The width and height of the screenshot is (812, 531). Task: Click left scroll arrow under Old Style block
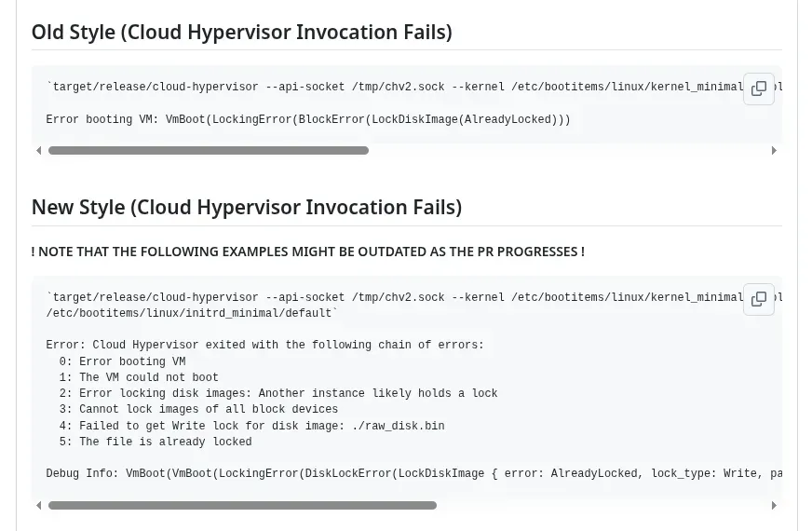tap(38, 150)
